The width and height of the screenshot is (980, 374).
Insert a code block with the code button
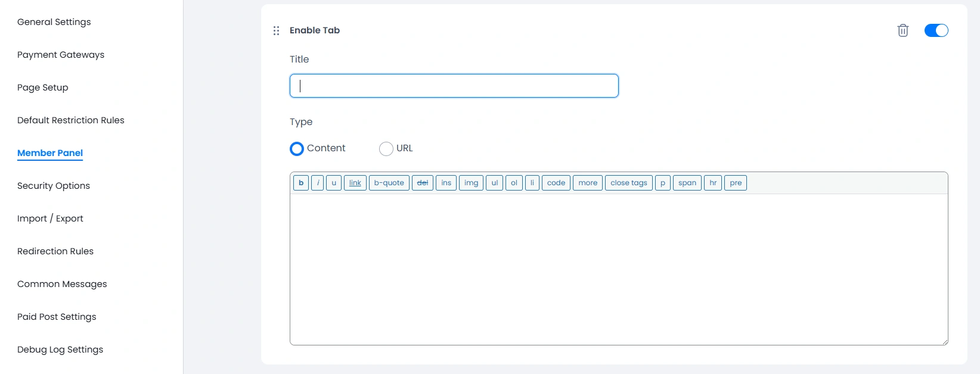click(556, 183)
